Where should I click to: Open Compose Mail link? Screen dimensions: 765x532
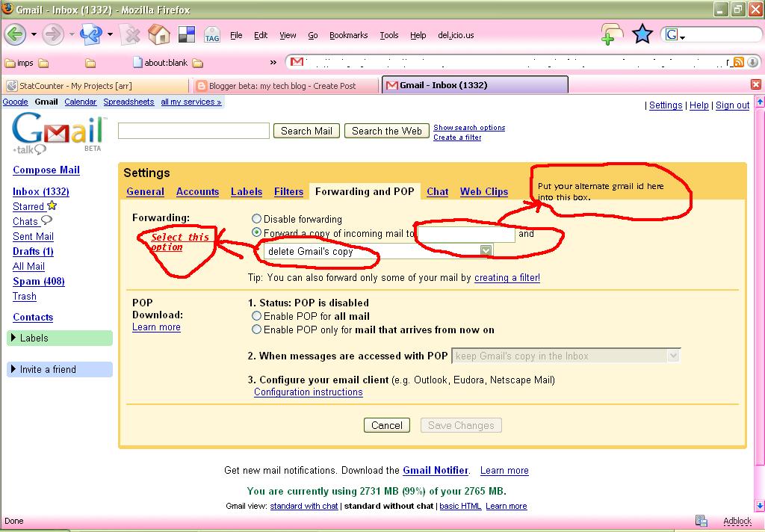[46, 170]
